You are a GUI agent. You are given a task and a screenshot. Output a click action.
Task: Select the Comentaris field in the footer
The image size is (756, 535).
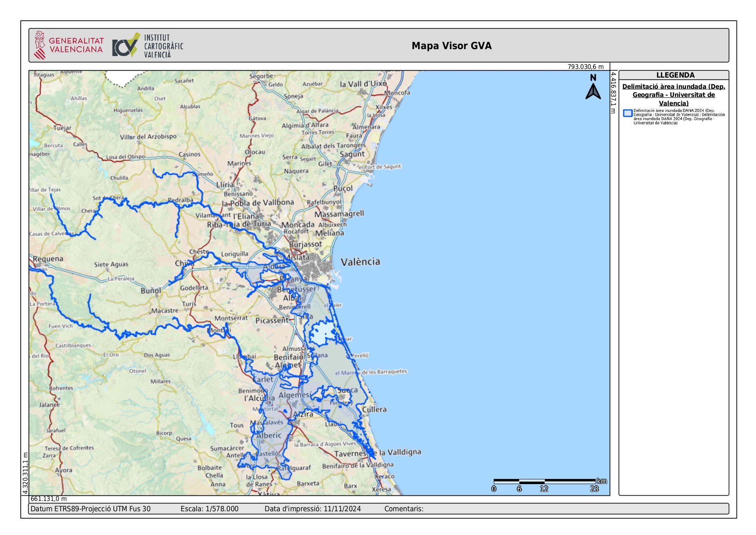tap(404, 509)
